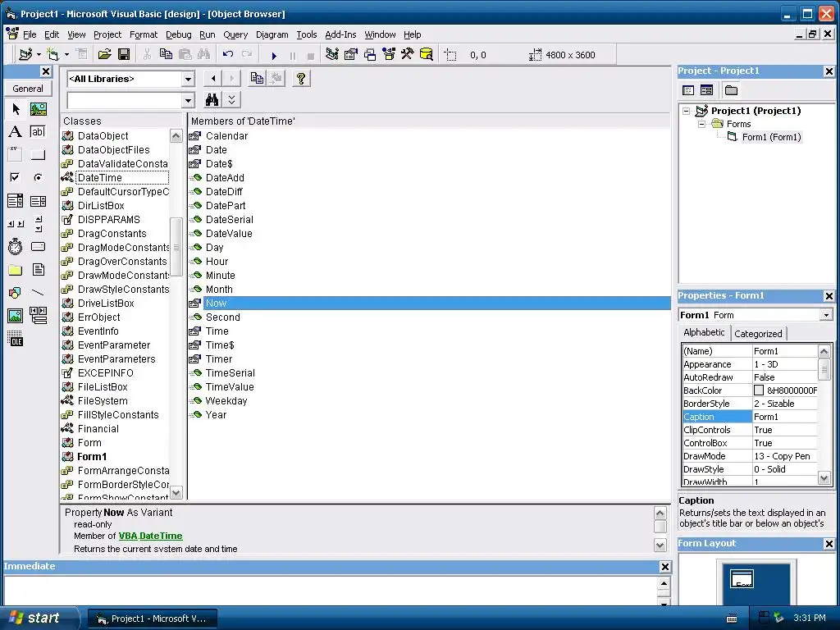Open the All Libraries dropdown
Image resolution: width=840 pixels, height=630 pixels.
click(188, 79)
